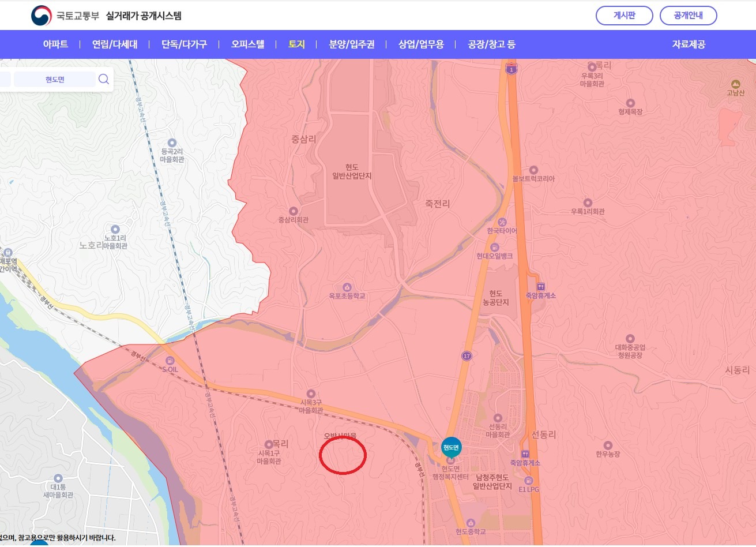
Task: Click the 중삼리회관 marker icon
Action: tap(294, 211)
